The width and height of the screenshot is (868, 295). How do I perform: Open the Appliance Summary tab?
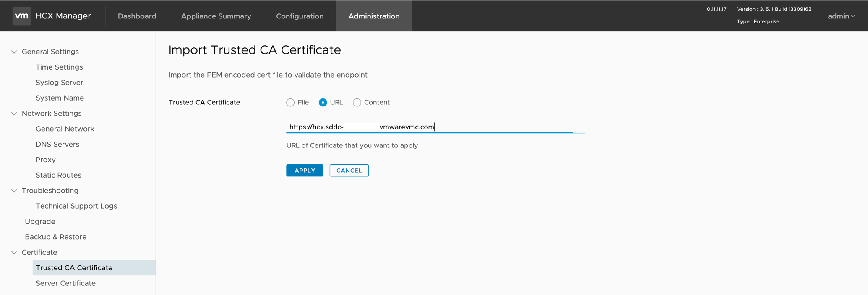click(216, 16)
